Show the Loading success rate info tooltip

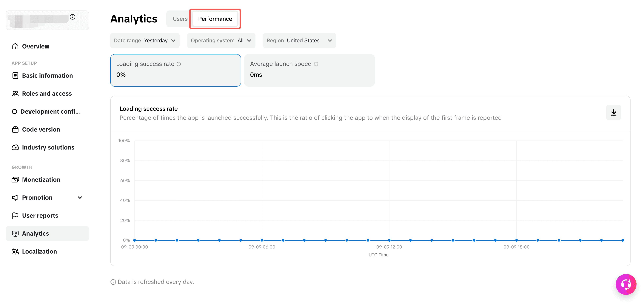click(179, 64)
